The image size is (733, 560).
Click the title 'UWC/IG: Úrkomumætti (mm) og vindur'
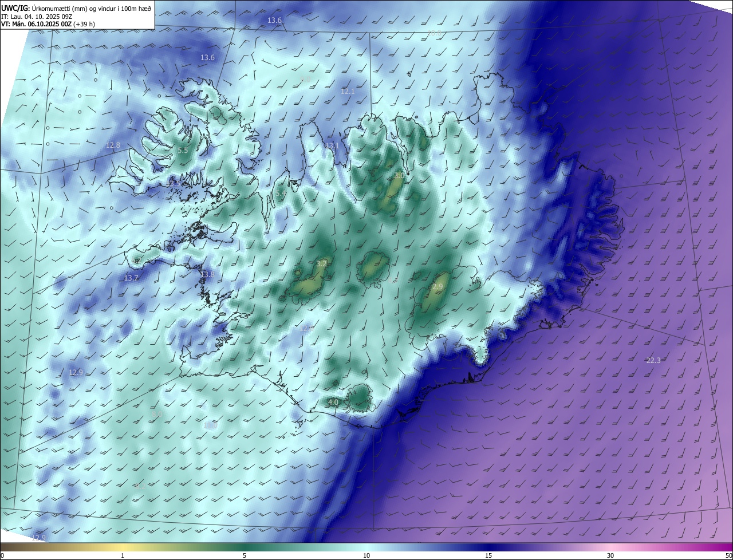click(77, 7)
